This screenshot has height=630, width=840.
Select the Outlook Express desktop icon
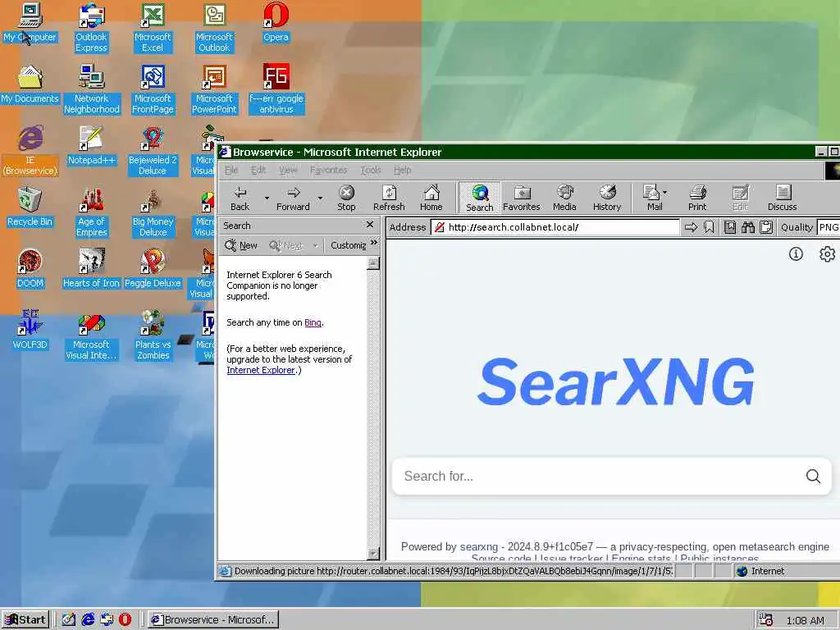[x=91, y=28]
